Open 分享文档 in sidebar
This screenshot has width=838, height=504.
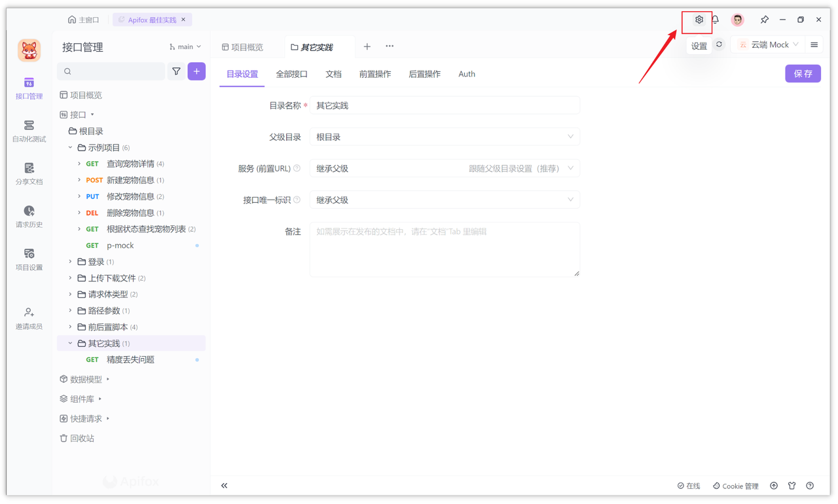(29, 174)
